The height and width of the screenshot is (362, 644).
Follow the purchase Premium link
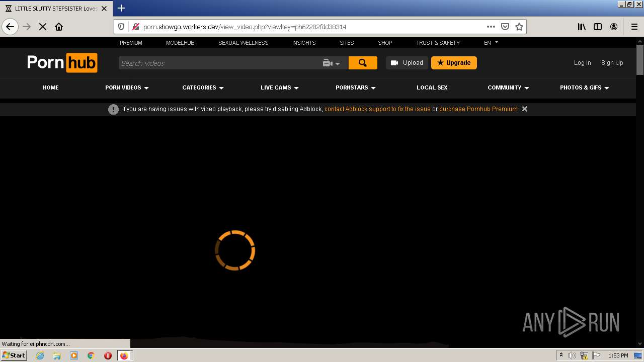(x=478, y=109)
